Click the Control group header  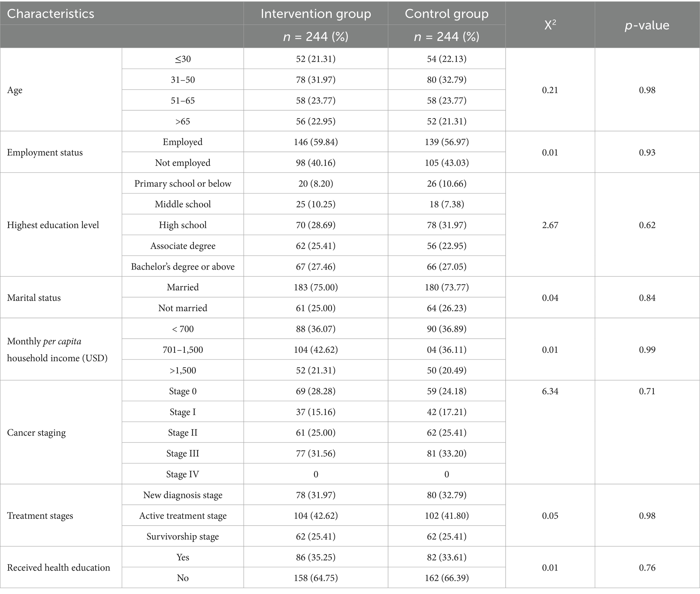pyautogui.click(x=446, y=14)
